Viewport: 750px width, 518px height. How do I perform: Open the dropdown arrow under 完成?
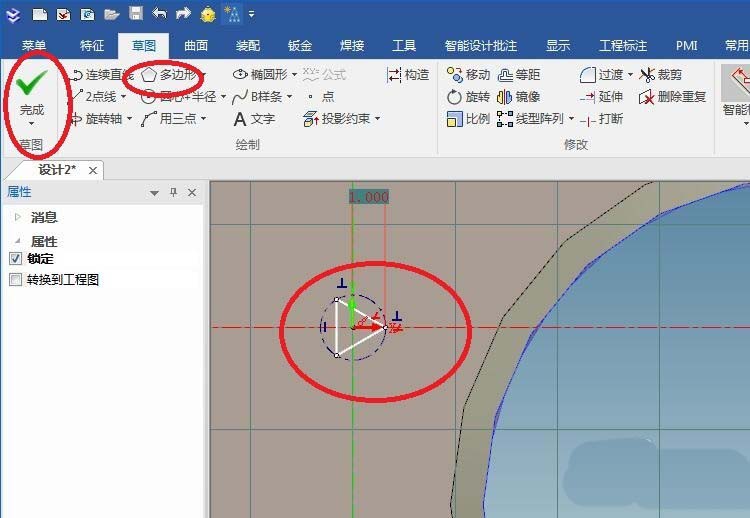click(32, 124)
